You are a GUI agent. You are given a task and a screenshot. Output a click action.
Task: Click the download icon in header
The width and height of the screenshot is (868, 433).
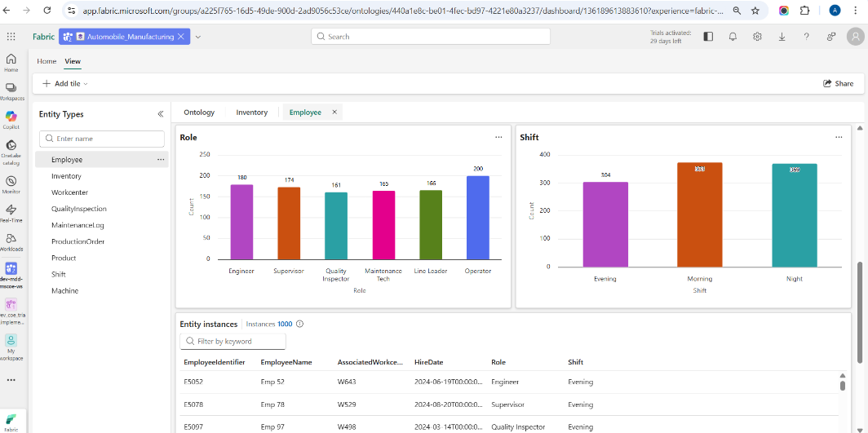(782, 37)
